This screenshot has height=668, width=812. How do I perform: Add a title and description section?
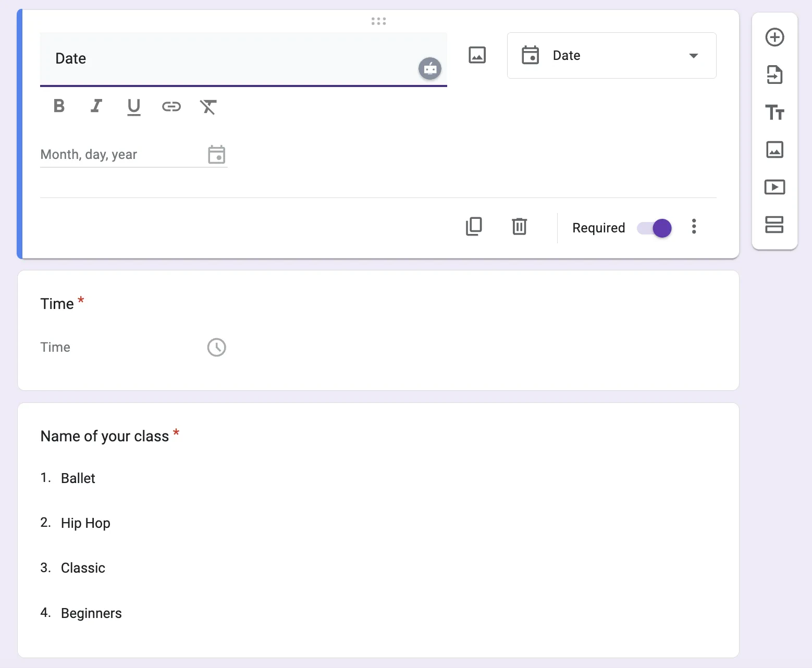coord(774,112)
